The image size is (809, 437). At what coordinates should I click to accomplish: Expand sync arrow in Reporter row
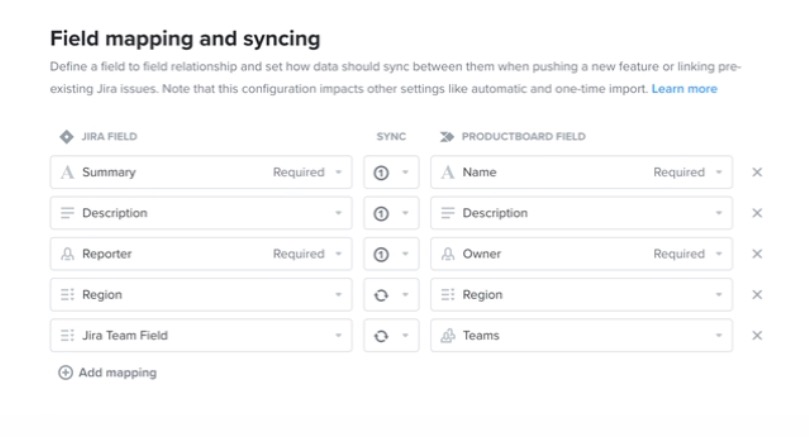406,254
